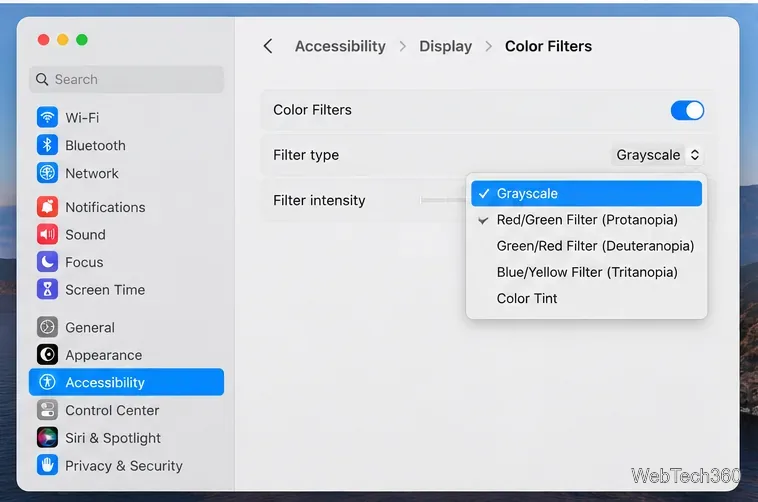The height and width of the screenshot is (502, 758).
Task: Click the Siri & Spotlight icon
Action: tap(47, 438)
